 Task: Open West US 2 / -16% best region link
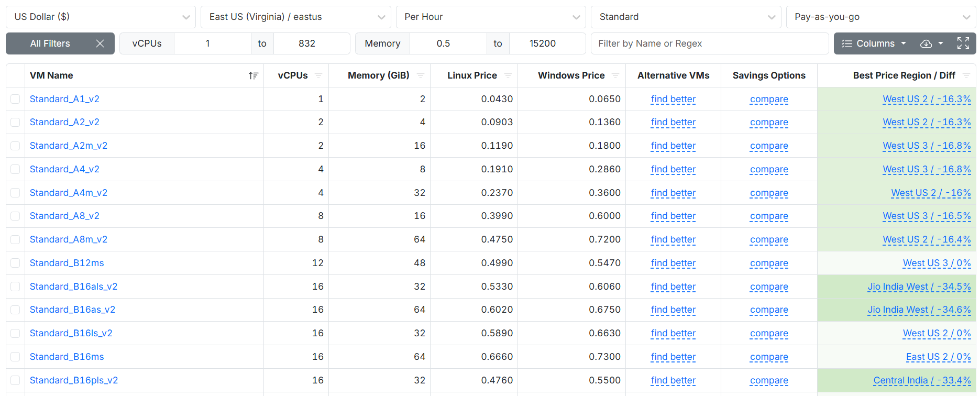click(x=931, y=193)
